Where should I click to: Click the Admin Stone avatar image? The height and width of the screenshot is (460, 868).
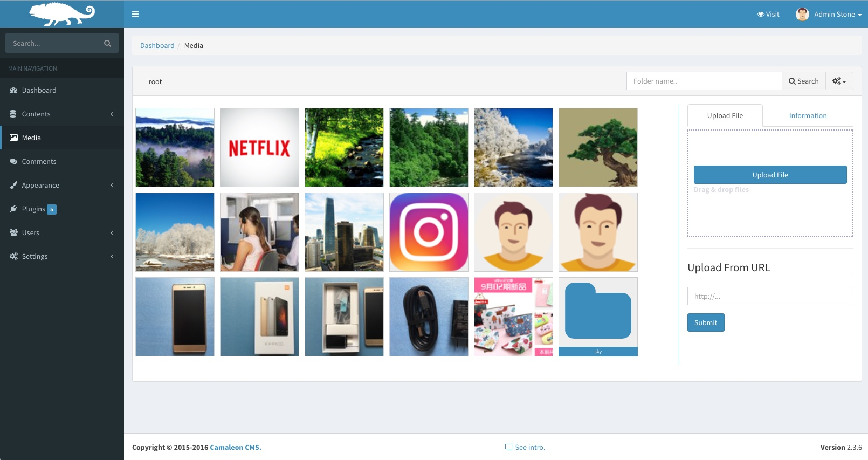coord(802,14)
